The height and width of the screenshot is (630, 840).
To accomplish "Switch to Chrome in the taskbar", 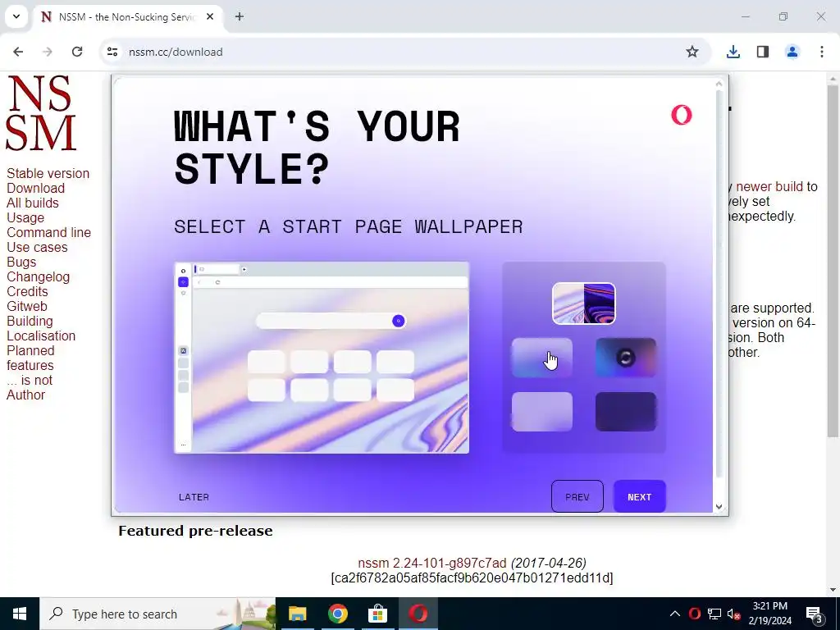I will (337, 614).
